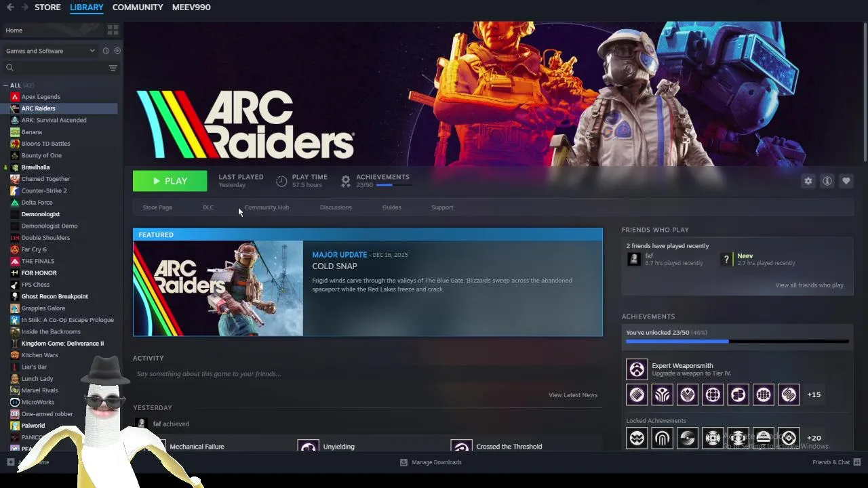Go forward with the right arrow

(25, 7)
